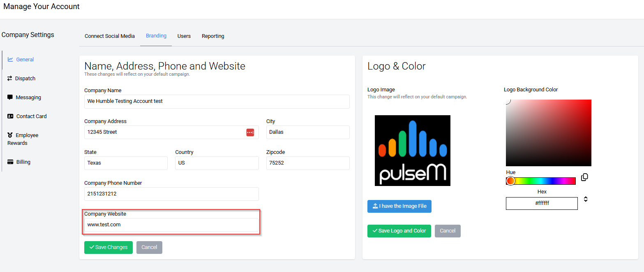Viewport: 644px width, 272px height.
Task: Click the General chart icon in sidebar
Action: [10, 60]
